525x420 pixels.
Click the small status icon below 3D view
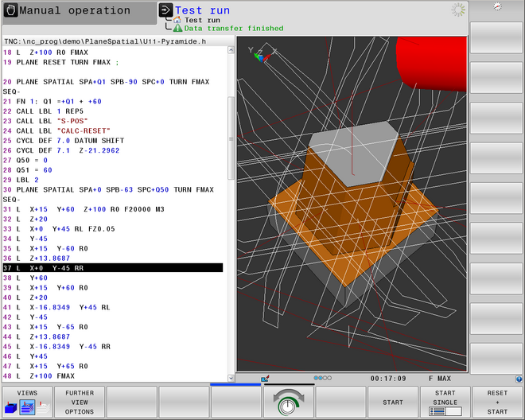coord(264,379)
